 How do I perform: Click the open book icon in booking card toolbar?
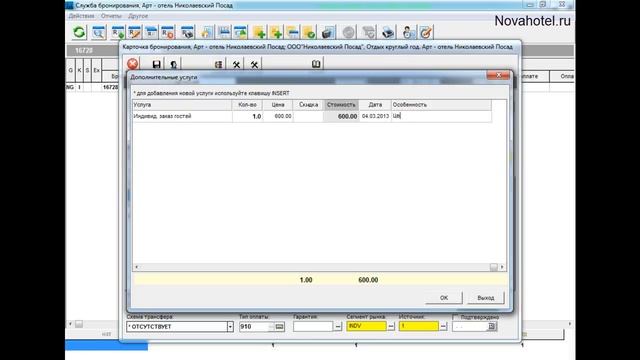coord(316,64)
